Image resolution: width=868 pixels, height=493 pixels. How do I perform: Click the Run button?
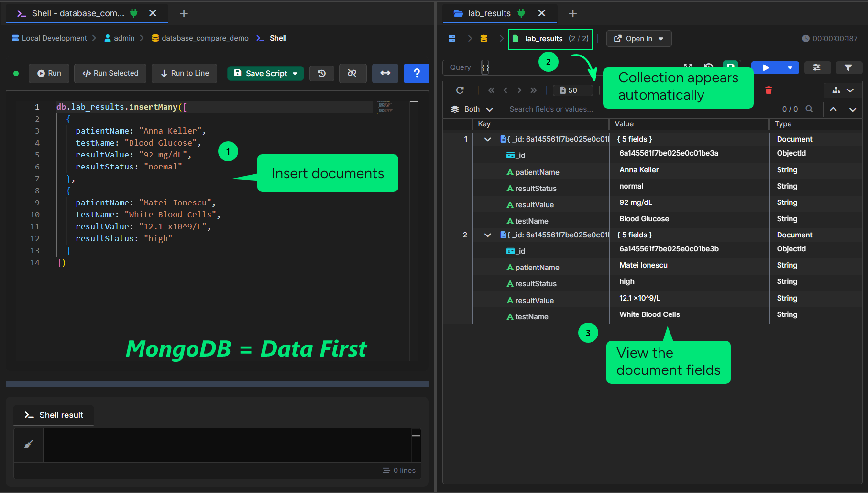point(49,73)
